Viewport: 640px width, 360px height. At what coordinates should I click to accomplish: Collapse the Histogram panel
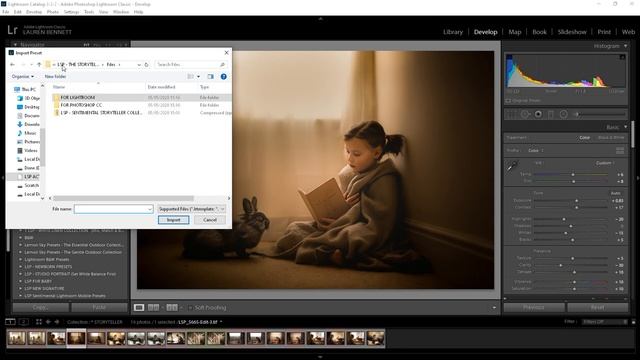(626, 46)
